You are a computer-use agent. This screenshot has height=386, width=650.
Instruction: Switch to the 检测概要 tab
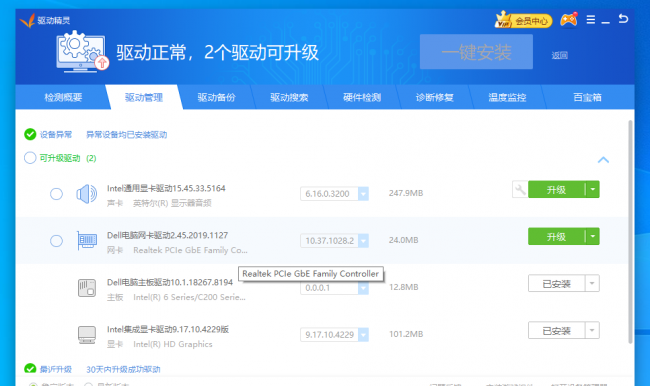pos(63,97)
